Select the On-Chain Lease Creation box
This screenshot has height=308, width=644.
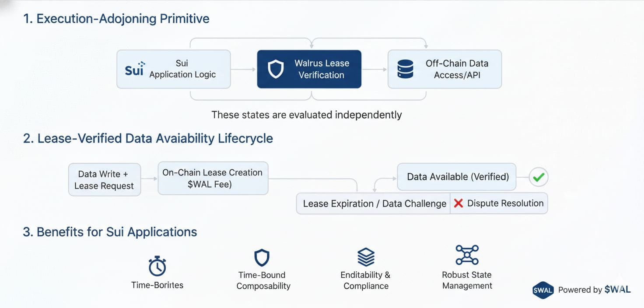213,178
